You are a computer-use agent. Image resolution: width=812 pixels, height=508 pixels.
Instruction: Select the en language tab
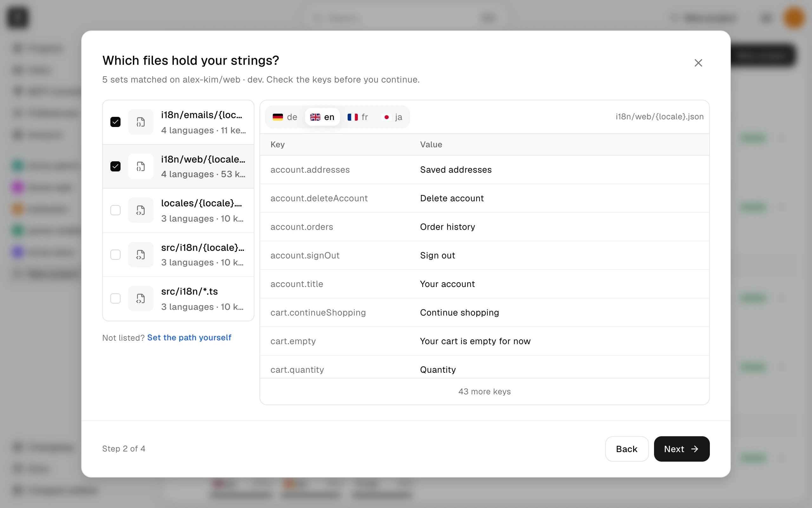tap(322, 117)
